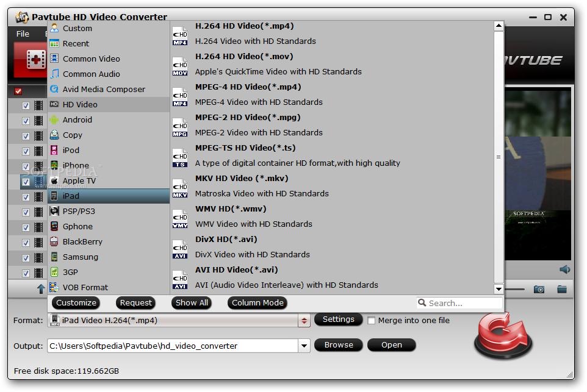Click the video preview thumbnail
This screenshot has height=392, width=587.
point(538,174)
